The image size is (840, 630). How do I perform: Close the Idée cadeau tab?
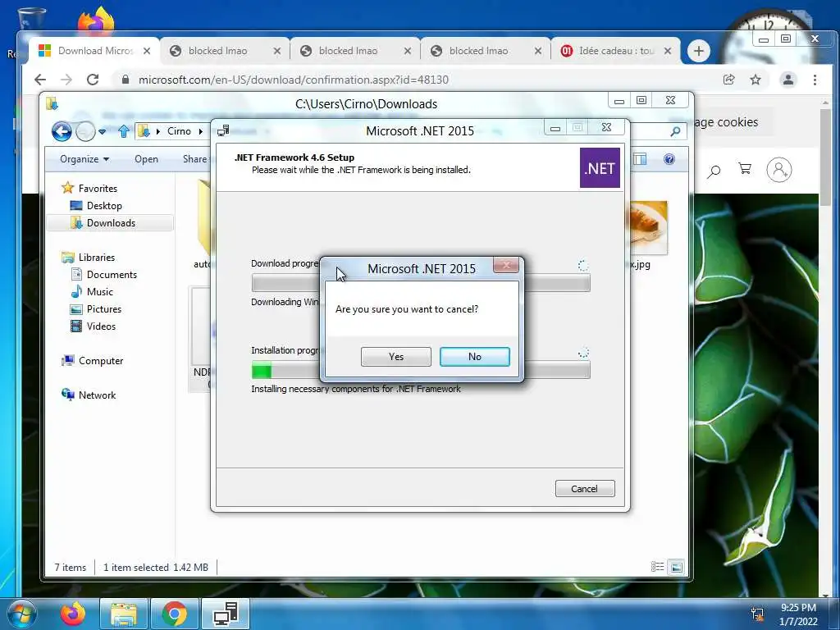[668, 51]
